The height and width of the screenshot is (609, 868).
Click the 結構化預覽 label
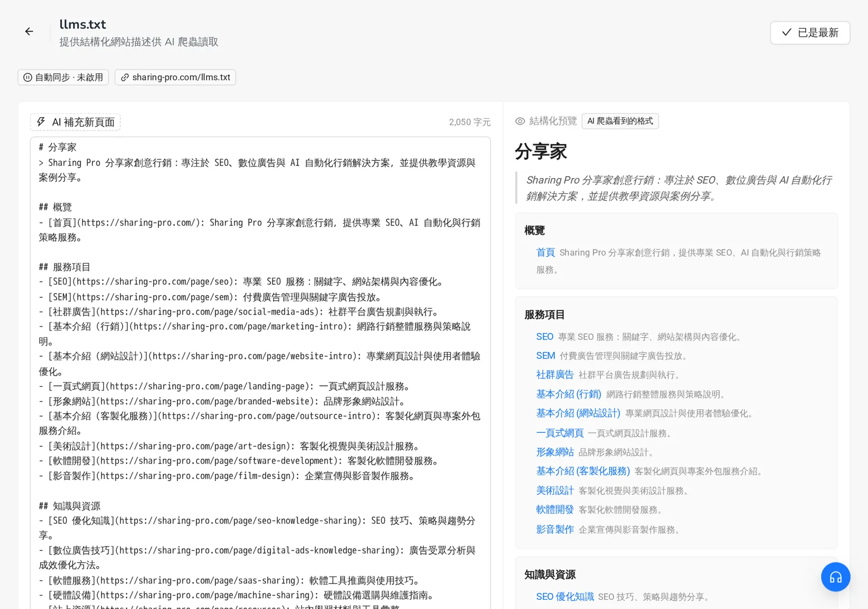553,121
